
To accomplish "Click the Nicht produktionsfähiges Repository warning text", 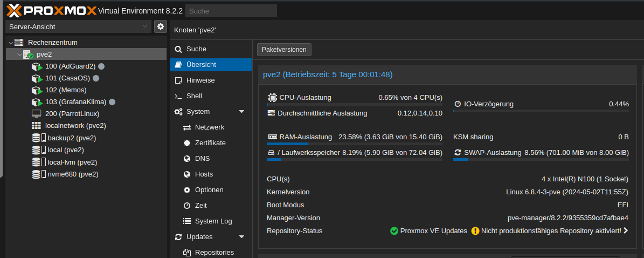I will [x=551, y=231].
